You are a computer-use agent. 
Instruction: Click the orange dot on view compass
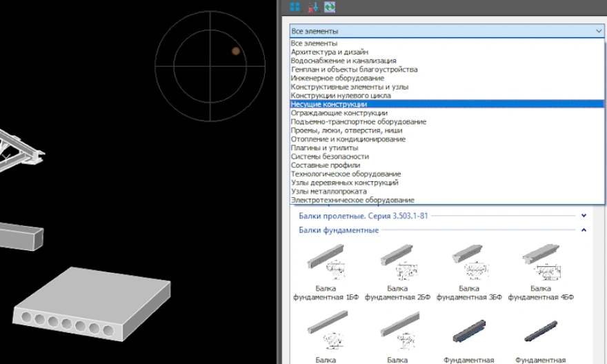click(236, 51)
